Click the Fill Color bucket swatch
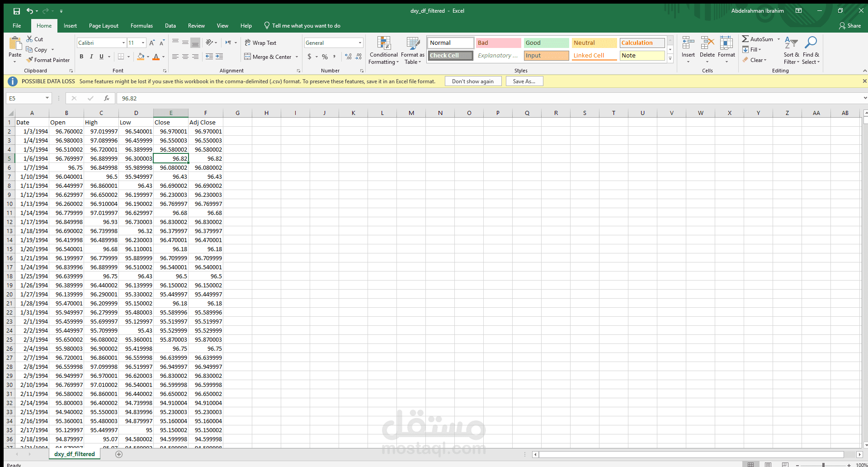This screenshot has height=467, width=868. coord(141,57)
